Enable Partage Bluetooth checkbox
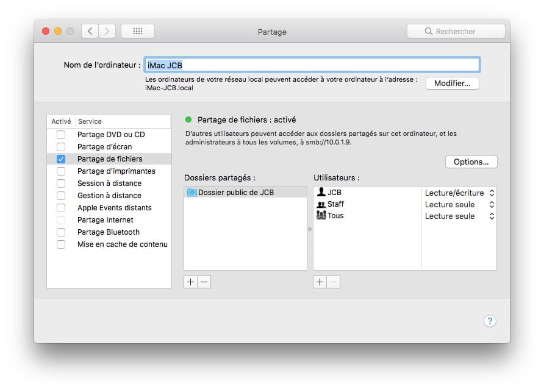Image resolution: width=544 pixels, height=392 pixels. (x=61, y=232)
